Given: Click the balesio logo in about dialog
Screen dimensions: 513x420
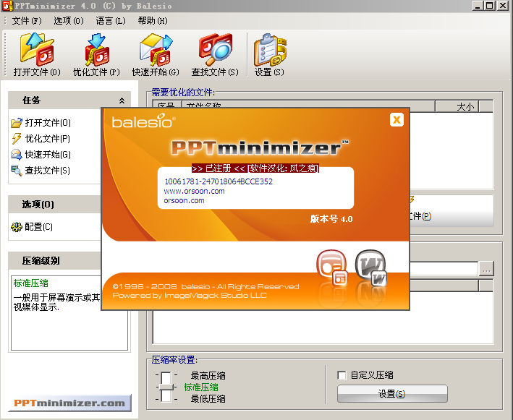Looking at the screenshot, I should [x=143, y=121].
